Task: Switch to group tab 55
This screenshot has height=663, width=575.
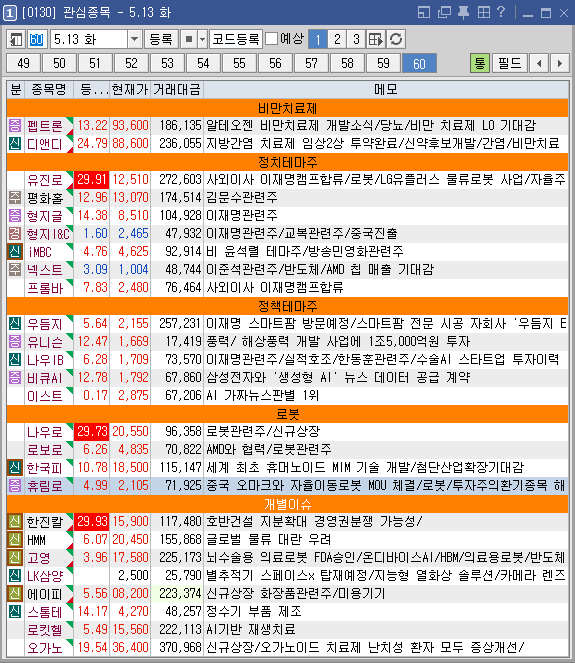Action: [x=239, y=63]
